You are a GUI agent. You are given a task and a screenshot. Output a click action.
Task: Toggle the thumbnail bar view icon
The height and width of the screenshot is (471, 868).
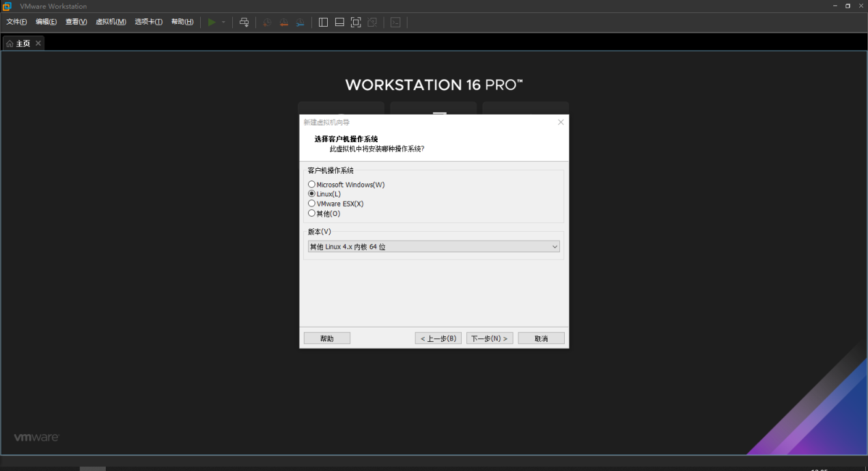339,22
